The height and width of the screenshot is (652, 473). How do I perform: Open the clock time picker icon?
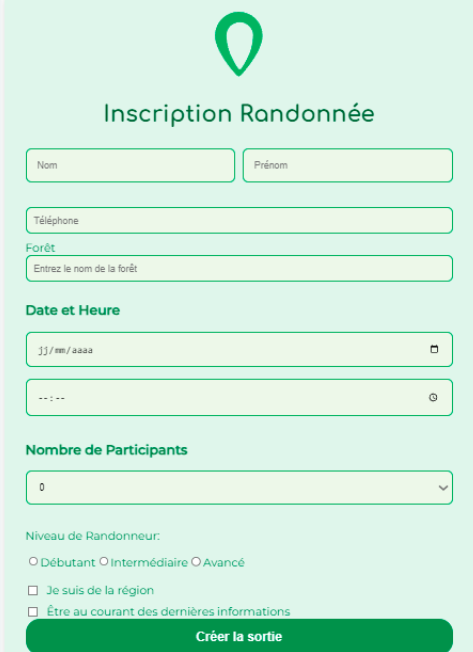coord(433,398)
